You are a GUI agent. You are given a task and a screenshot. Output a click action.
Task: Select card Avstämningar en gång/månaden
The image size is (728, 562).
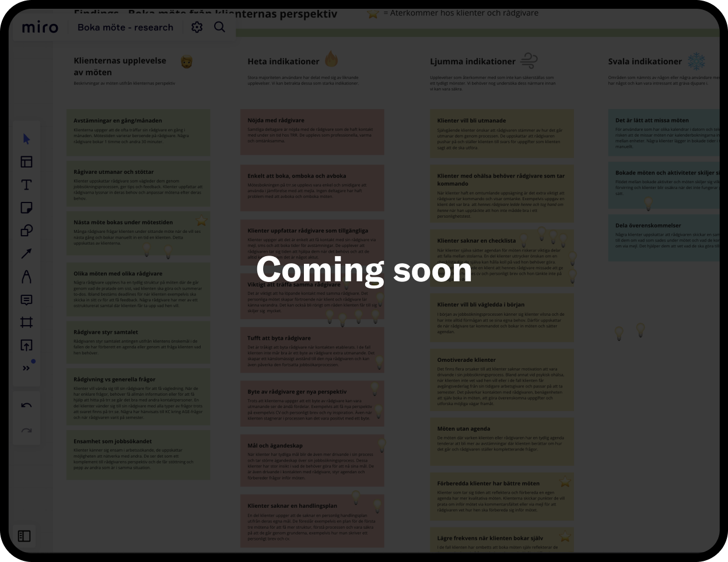tap(138, 132)
